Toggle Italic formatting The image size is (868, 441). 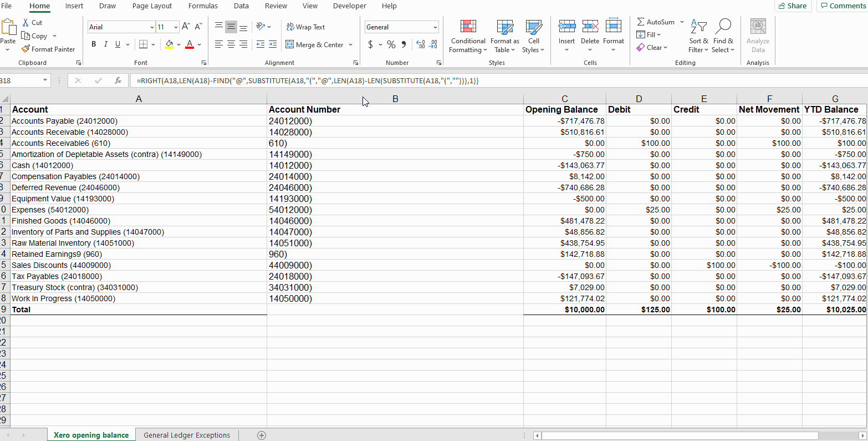tap(105, 44)
